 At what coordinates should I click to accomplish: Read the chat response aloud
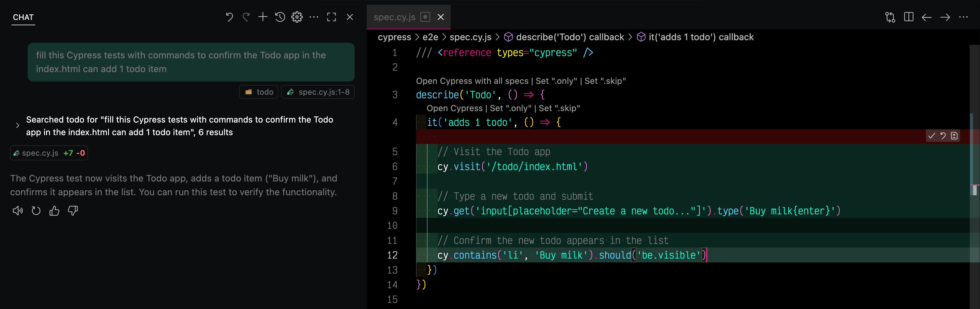point(18,210)
